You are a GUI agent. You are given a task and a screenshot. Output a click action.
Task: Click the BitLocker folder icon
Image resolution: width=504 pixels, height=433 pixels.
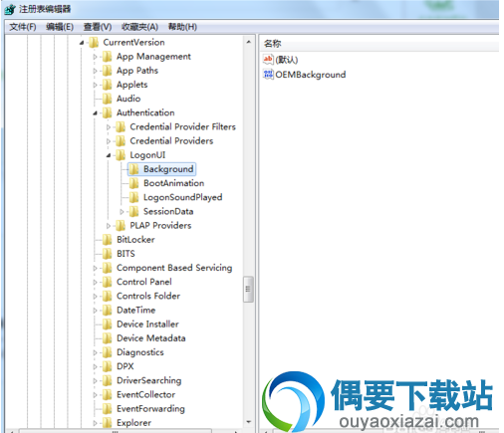(107, 240)
